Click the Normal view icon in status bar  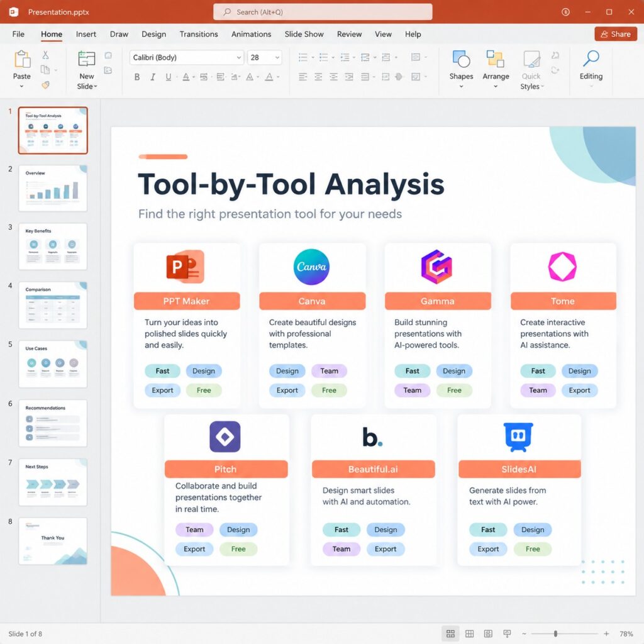tap(450, 634)
